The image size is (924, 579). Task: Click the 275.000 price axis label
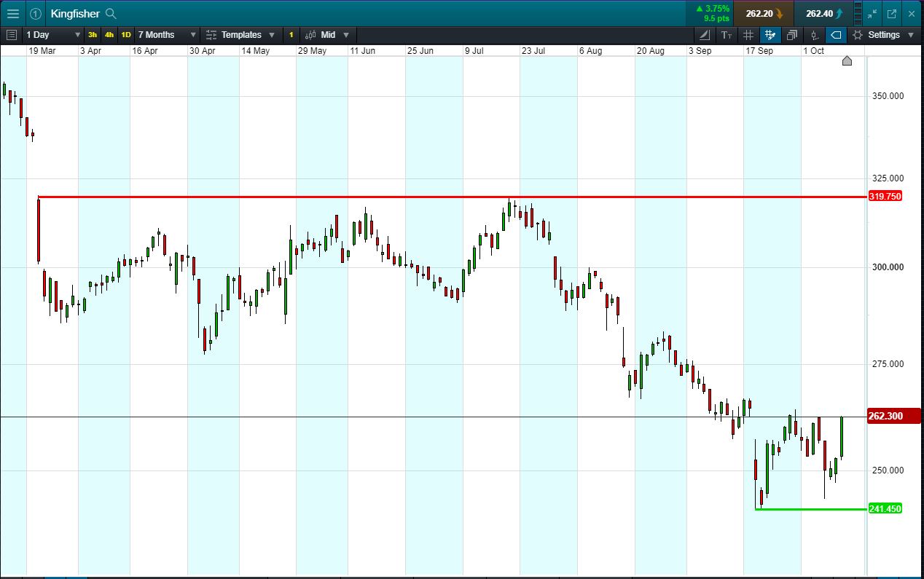pyautogui.click(x=887, y=364)
